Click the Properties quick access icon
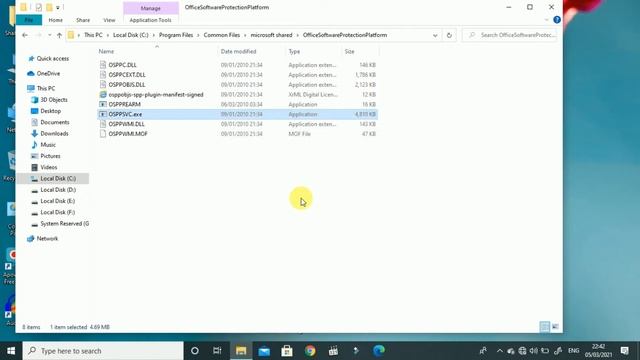 click(39, 7)
